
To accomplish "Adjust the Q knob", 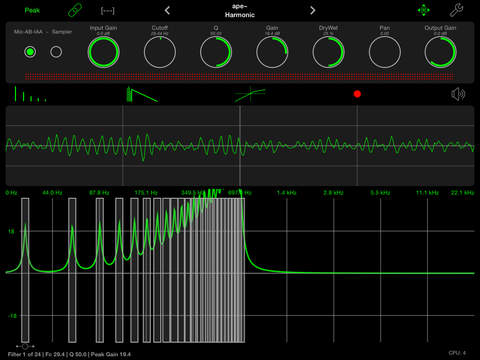I will point(216,52).
